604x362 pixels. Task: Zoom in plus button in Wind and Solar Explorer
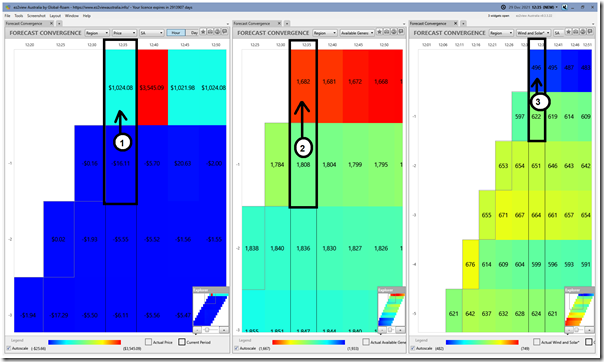(589, 330)
